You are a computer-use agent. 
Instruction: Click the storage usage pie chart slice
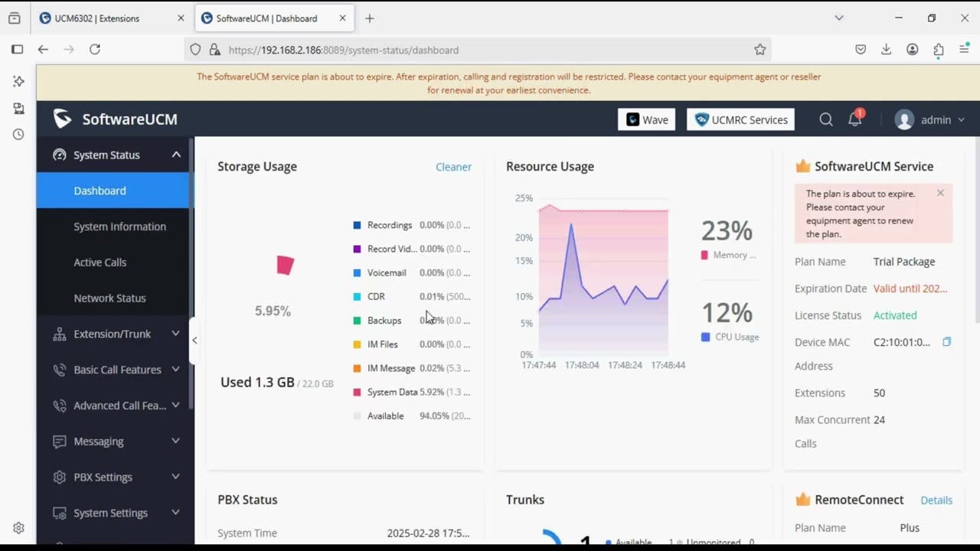click(285, 265)
